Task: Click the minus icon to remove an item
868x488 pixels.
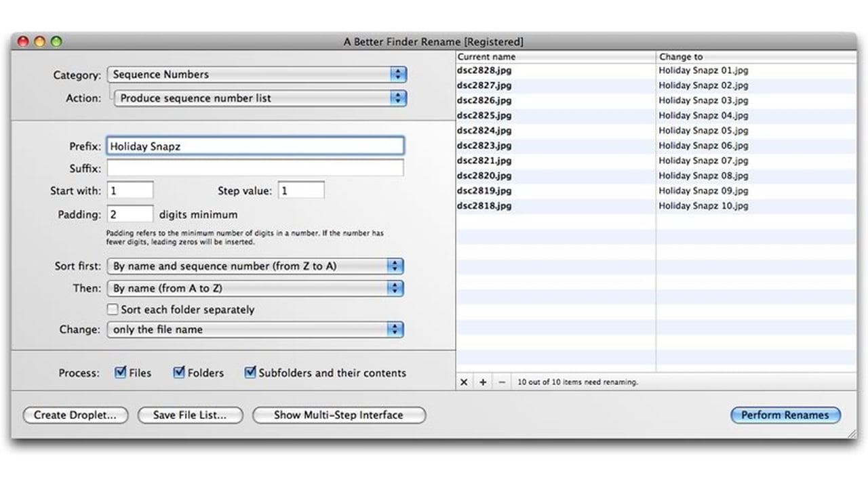Action: [502, 382]
